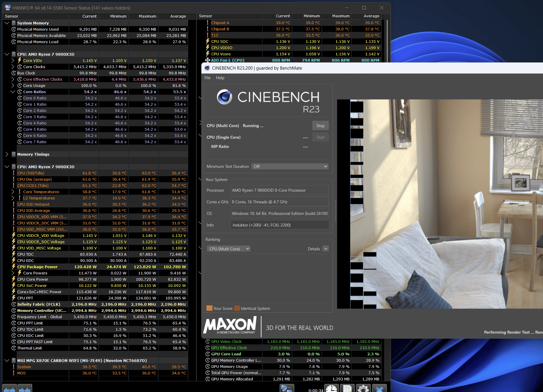This screenshot has height=392, width=543.
Task: Click the thermometer icon beside CPU (Tctl/Tdie)
Action: [14, 173]
